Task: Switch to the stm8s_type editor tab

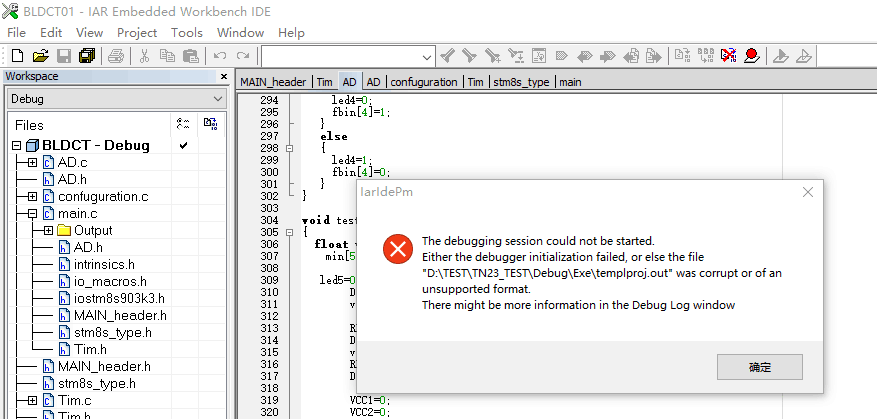Action: click(521, 82)
